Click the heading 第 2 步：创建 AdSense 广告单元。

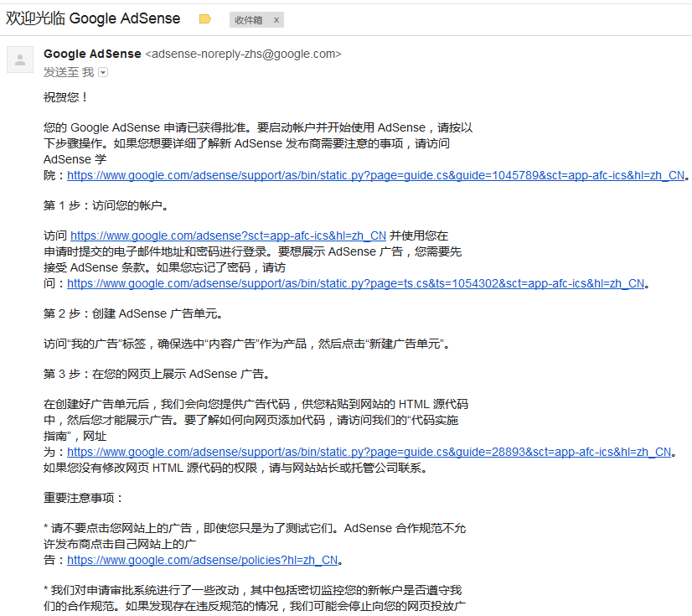(133, 314)
